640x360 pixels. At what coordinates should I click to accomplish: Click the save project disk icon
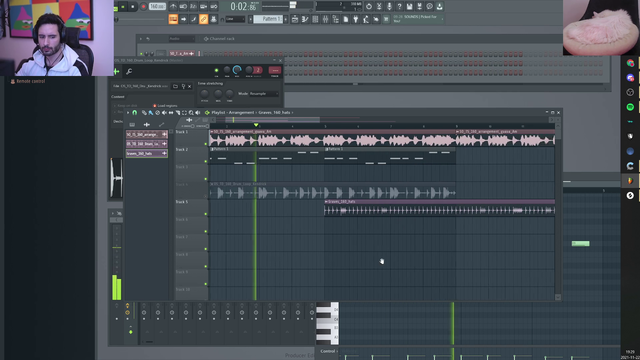tap(409, 7)
